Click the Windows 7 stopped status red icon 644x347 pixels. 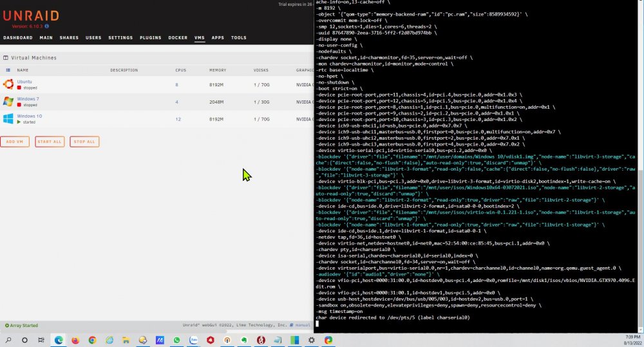19,105
